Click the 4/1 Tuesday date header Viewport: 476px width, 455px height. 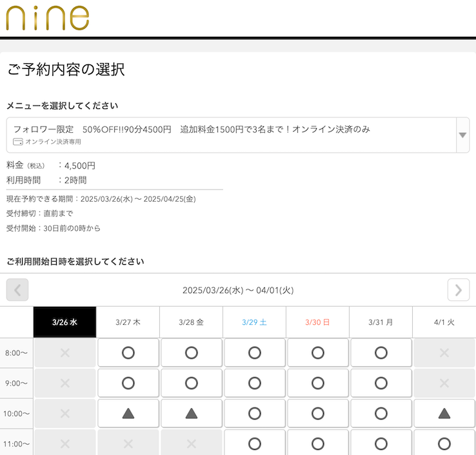point(444,322)
